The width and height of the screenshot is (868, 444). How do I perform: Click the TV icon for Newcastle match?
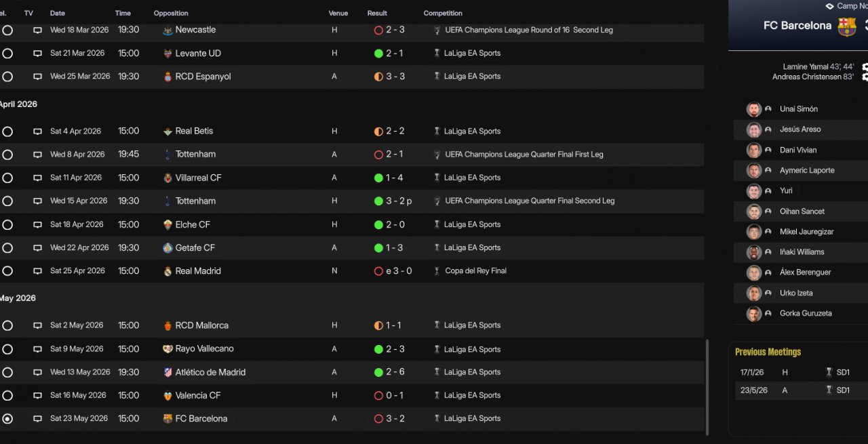tap(37, 31)
